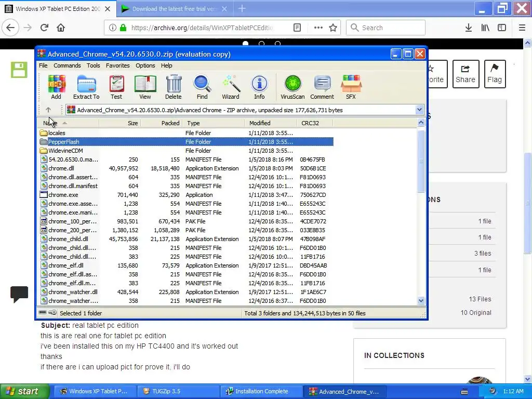
Task: Sort file list by Type column
Action: coord(213,123)
